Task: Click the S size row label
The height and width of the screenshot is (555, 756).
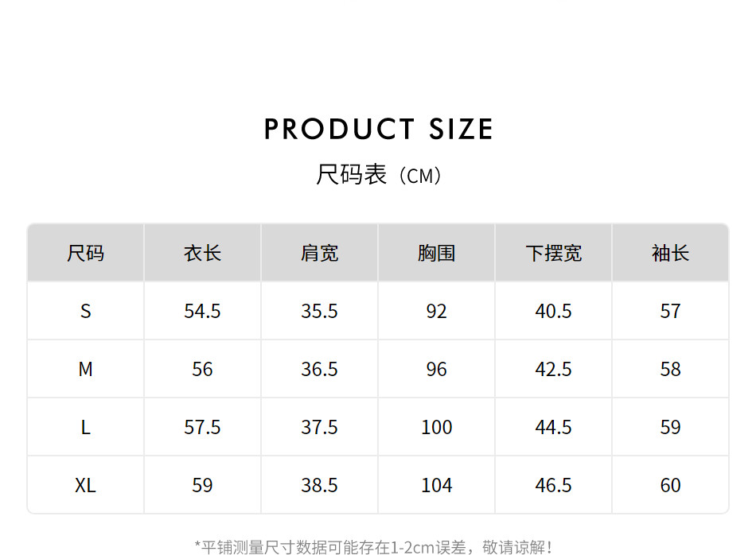Action: pyautogui.click(x=86, y=311)
